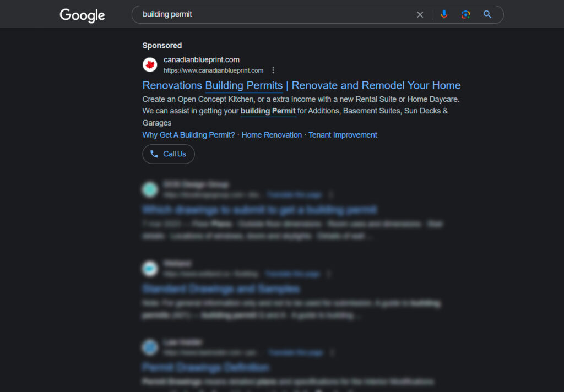564x392 pixels.
Task: Open Google Lens image search icon
Action: (466, 14)
